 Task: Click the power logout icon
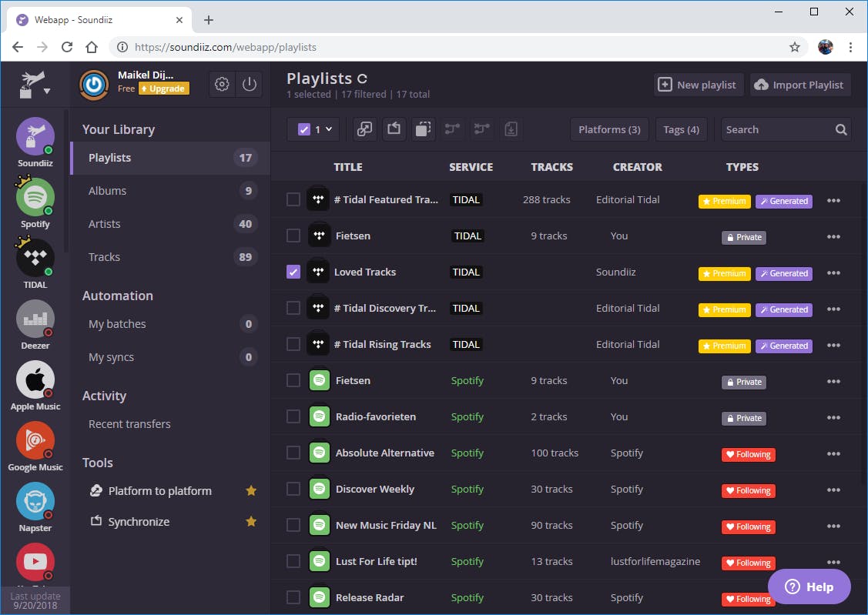point(249,84)
